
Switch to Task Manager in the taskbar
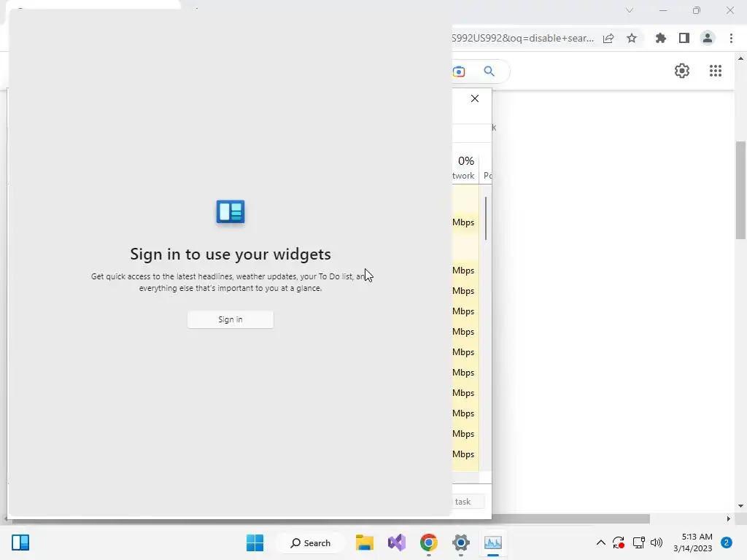(493, 542)
